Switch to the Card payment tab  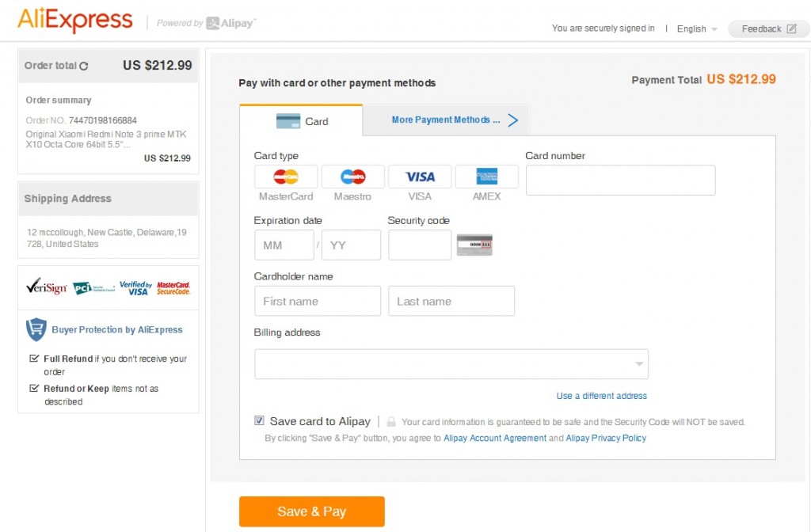(301, 121)
